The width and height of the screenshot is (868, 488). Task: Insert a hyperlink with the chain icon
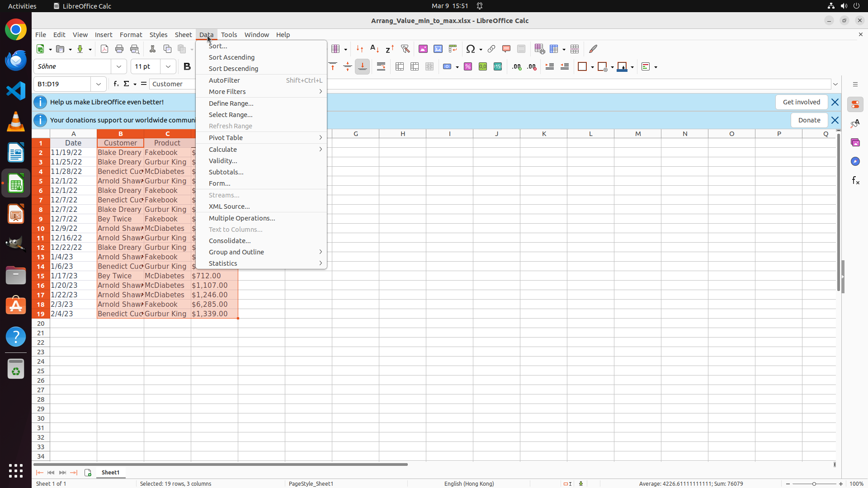pyautogui.click(x=491, y=49)
